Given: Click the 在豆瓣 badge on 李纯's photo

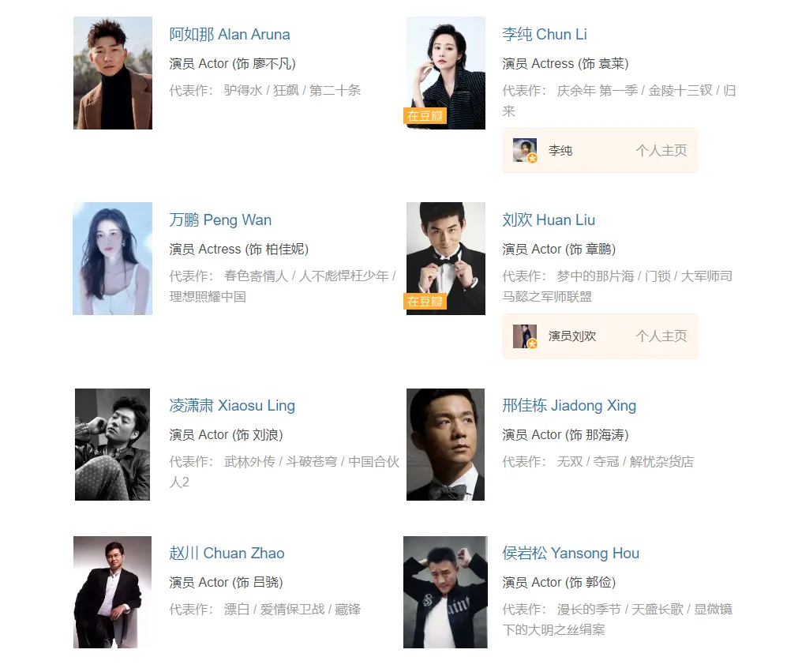Looking at the screenshot, I should coord(425,116).
